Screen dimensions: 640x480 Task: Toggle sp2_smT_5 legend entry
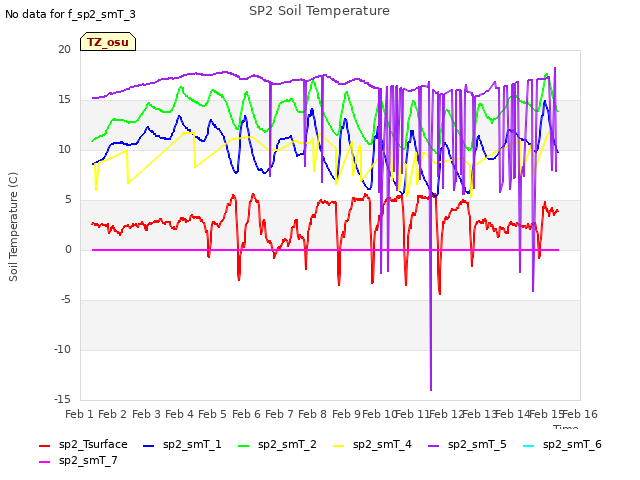click(x=467, y=444)
